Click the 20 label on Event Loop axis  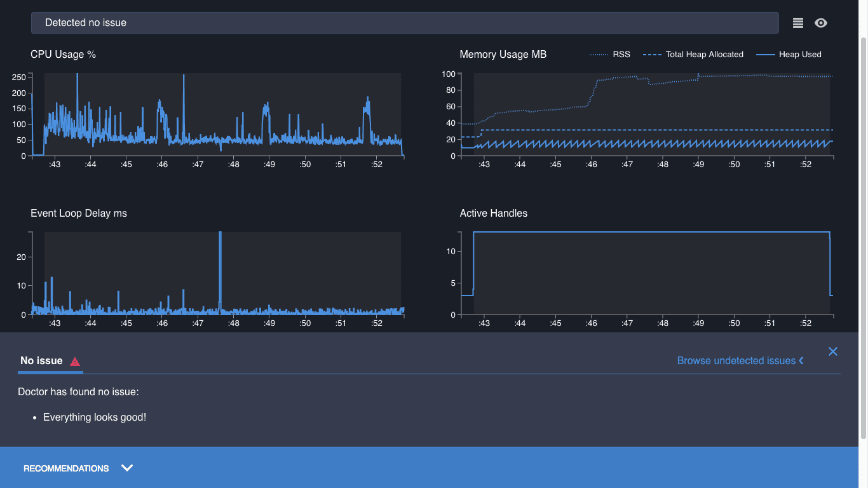click(x=21, y=257)
